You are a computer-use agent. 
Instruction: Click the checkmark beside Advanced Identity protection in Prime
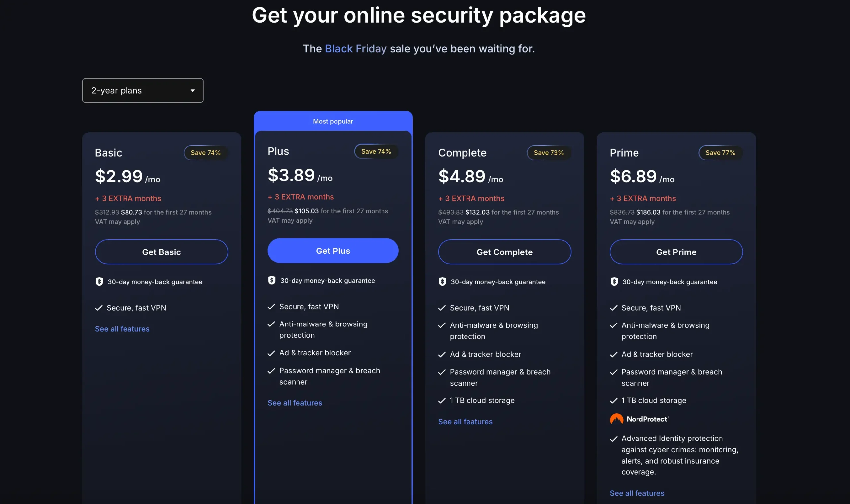[614, 438]
